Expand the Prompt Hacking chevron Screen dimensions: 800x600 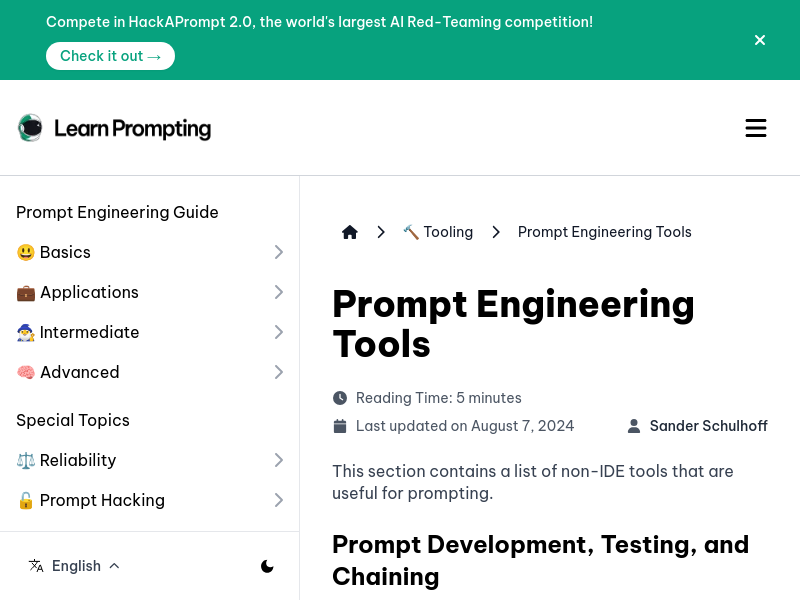[279, 500]
